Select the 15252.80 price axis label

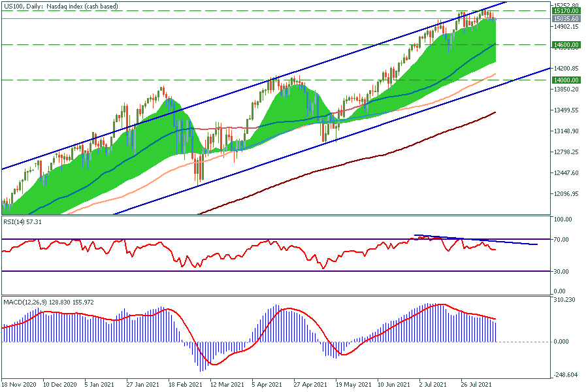566,3
